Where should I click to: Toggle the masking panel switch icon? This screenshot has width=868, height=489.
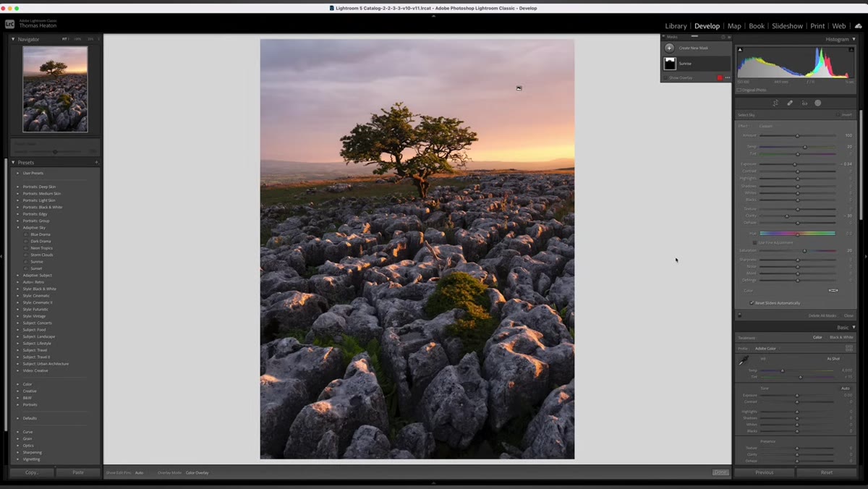click(x=739, y=315)
